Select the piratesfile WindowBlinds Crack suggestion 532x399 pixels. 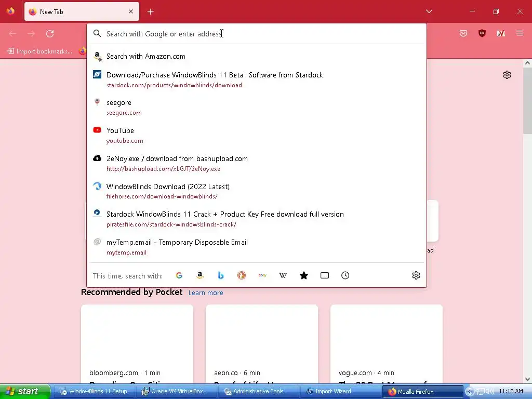tap(257, 219)
